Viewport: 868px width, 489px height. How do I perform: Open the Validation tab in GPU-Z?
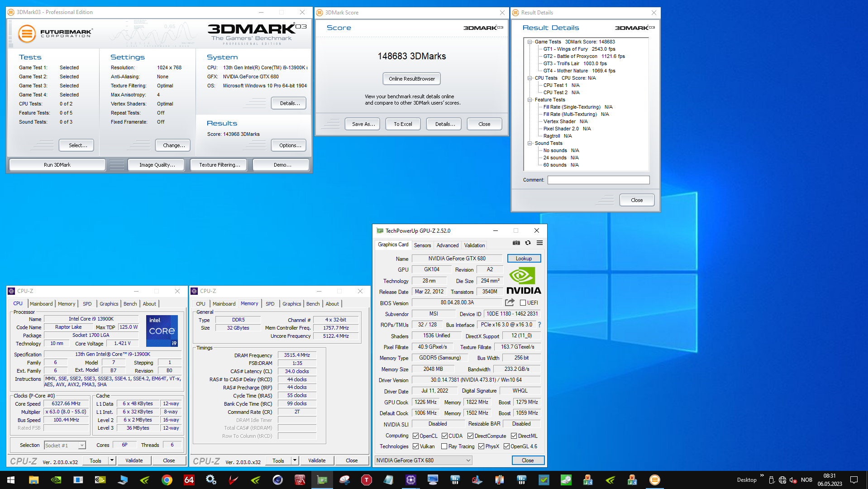pyautogui.click(x=474, y=245)
